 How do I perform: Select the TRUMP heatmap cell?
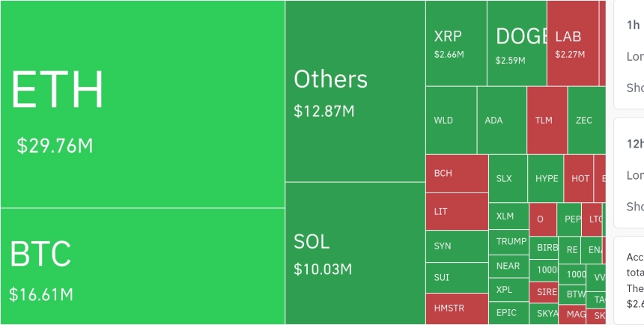coord(509,242)
